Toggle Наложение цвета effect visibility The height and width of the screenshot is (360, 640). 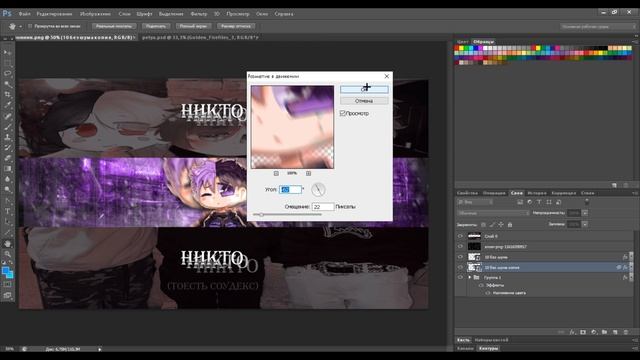488,293
